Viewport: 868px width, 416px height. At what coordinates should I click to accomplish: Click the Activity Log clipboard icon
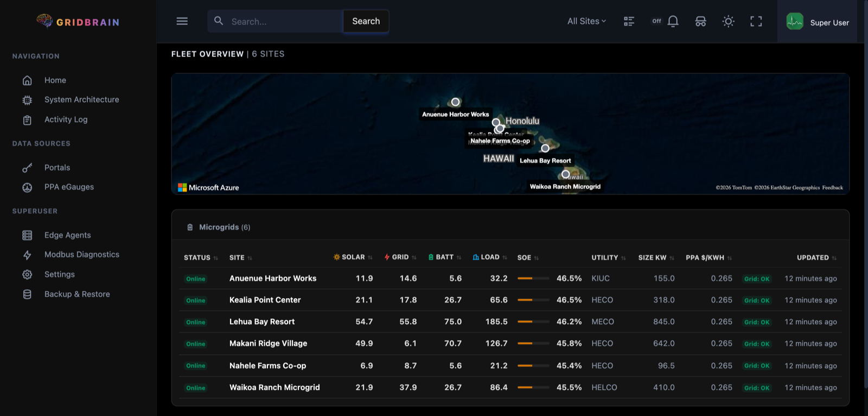coord(27,120)
